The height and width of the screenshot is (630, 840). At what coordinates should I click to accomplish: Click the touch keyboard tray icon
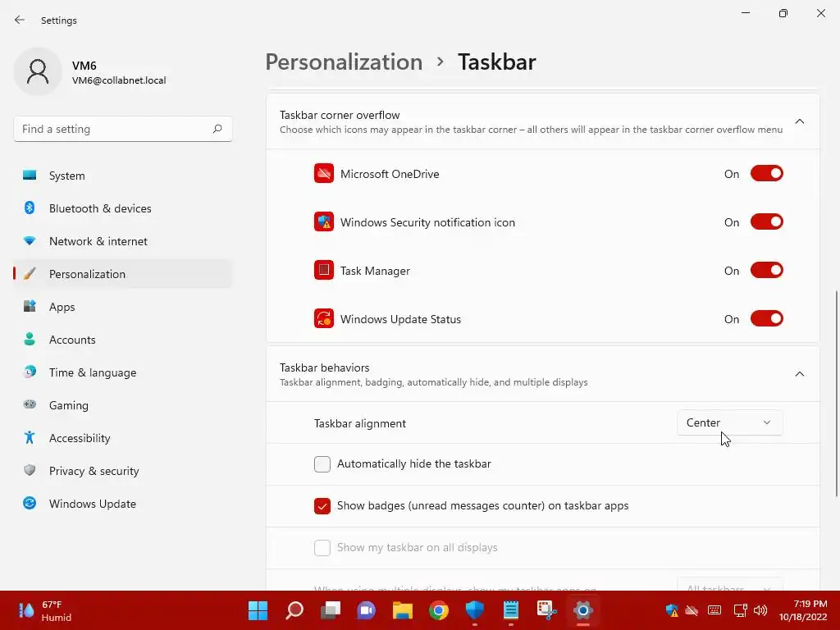coord(714,610)
